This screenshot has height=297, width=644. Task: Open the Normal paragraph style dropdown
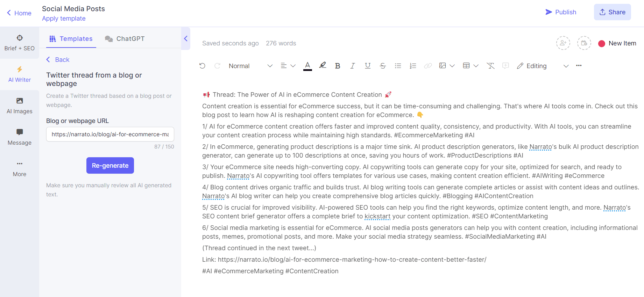point(250,66)
